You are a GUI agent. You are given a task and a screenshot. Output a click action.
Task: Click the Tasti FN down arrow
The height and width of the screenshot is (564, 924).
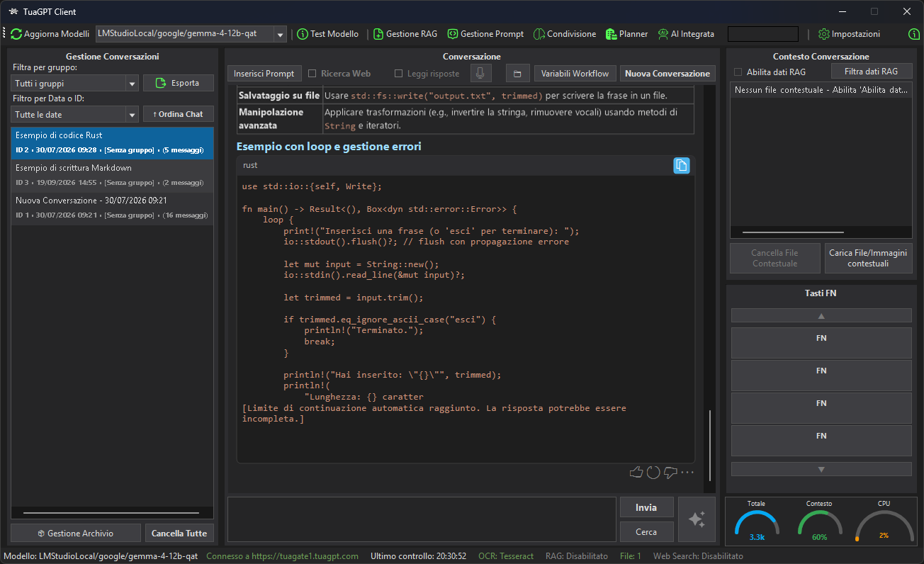pyautogui.click(x=821, y=469)
